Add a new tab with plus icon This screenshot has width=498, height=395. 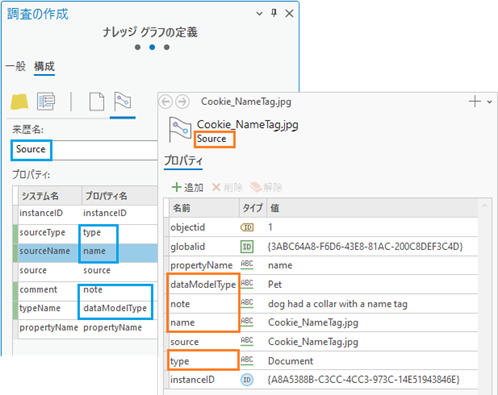coord(475,101)
